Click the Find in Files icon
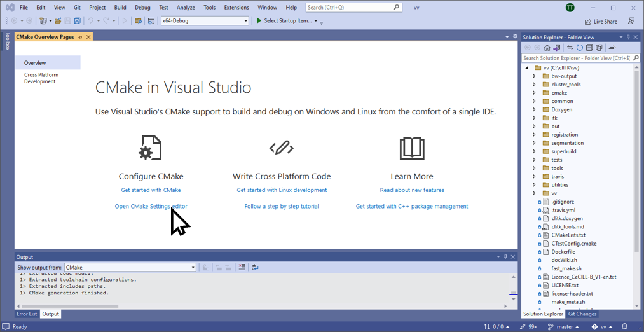The width and height of the screenshot is (644, 332). (x=139, y=20)
